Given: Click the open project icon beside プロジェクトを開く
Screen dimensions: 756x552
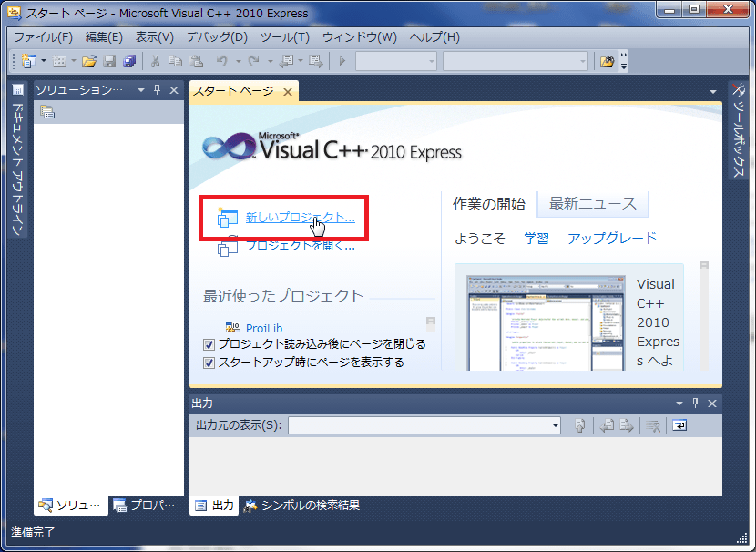Looking at the screenshot, I should click(228, 247).
